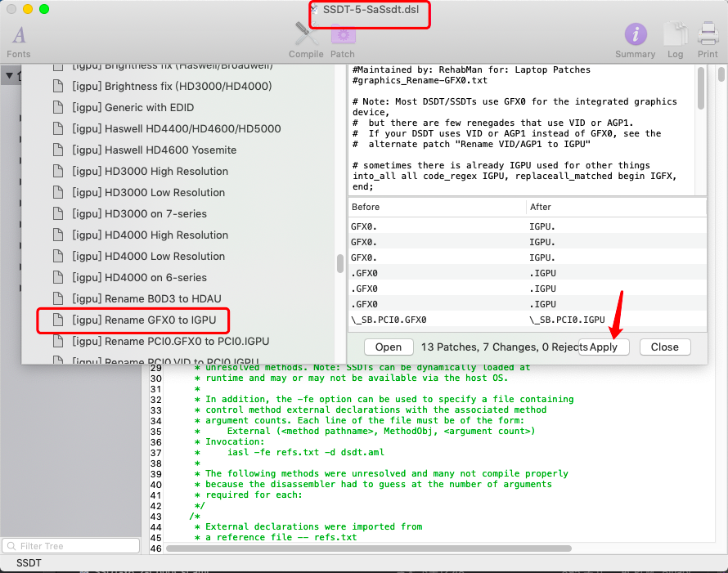This screenshot has width=728, height=573.
Task: Click the SSDT-5-SaSsdt.dsl window title
Action: pos(371,9)
